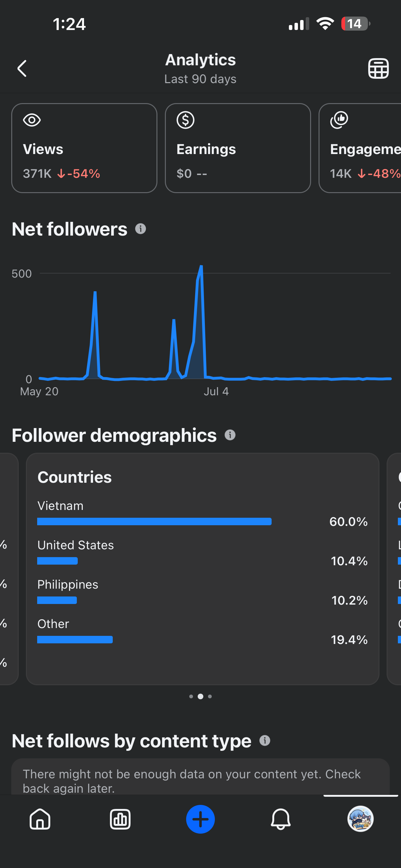This screenshot has width=401, height=868.
Task: Open profile avatar tab
Action: coord(361,819)
